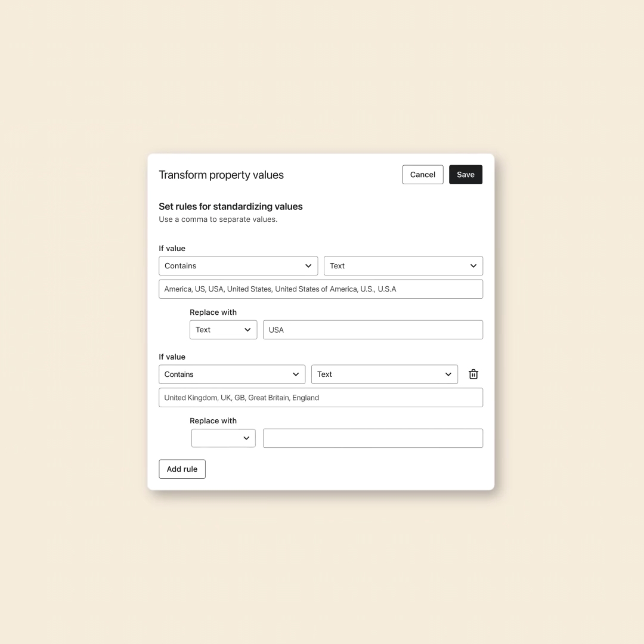
Task: Click the Save button
Action: click(466, 175)
